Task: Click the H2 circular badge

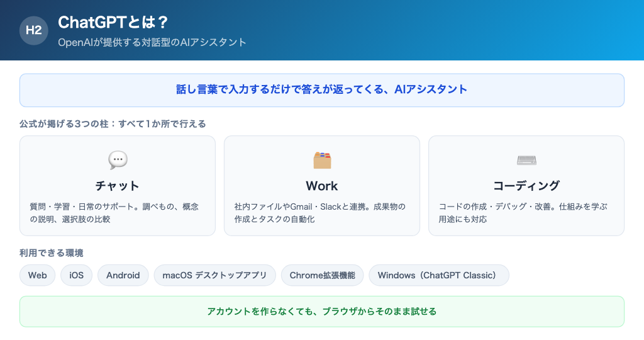Action: [34, 30]
